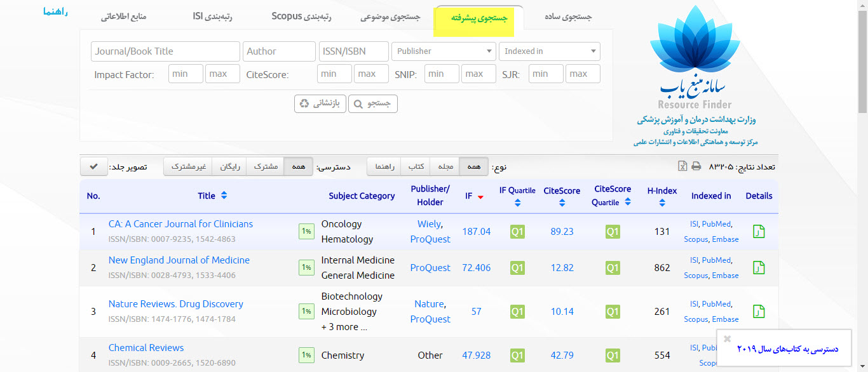
Task: Close the 2019 books access popup
Action: pos(728,339)
